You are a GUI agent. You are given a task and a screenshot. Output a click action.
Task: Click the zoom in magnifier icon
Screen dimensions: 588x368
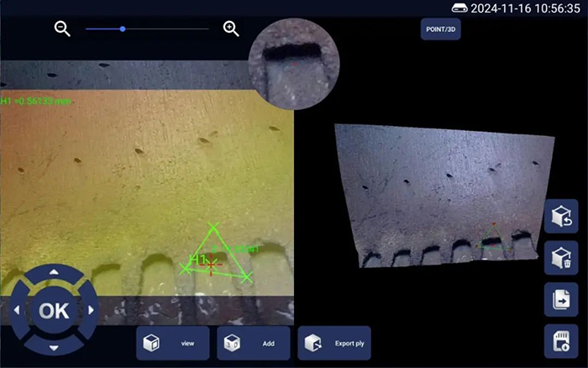[x=231, y=29]
